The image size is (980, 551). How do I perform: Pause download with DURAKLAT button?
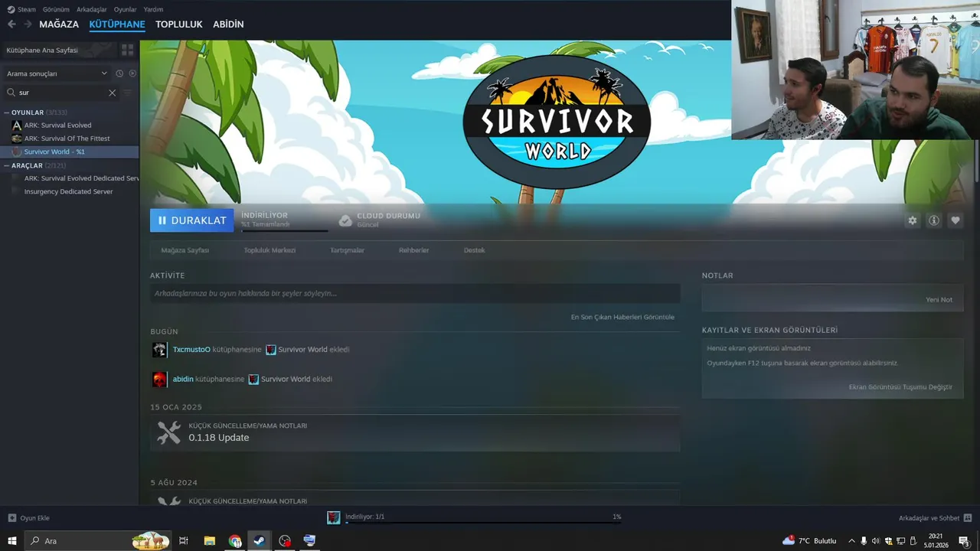point(192,220)
